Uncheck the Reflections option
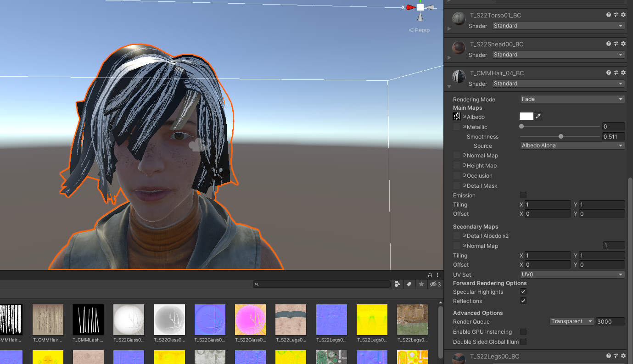Screen dimensions: 633x364 pyautogui.click(x=523, y=301)
